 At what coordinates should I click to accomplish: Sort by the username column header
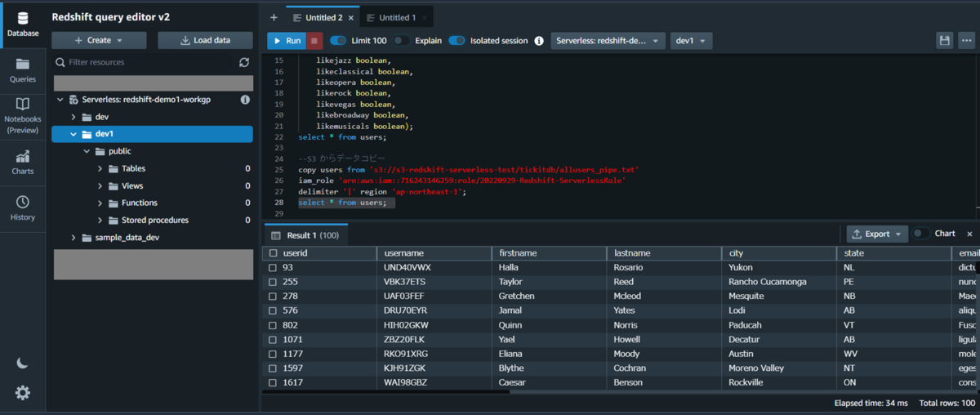pos(434,253)
